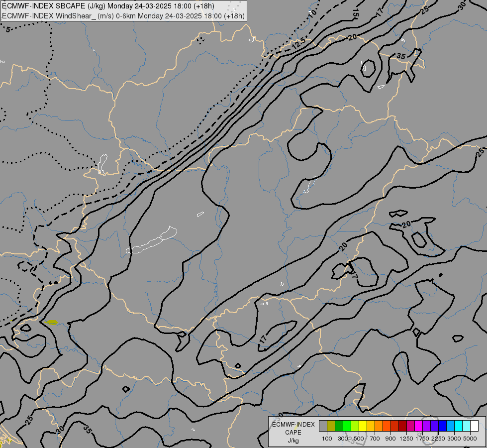Click the legend value 100

[327, 439]
